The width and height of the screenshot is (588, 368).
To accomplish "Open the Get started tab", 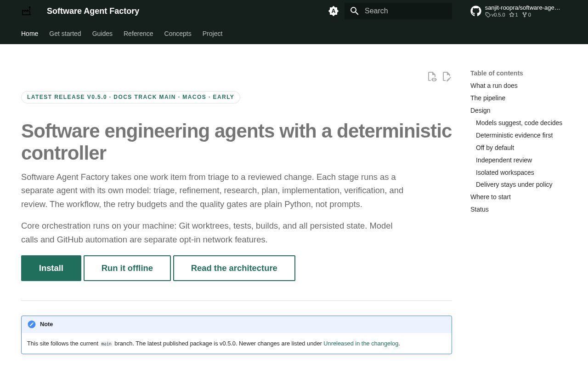I will point(65,34).
